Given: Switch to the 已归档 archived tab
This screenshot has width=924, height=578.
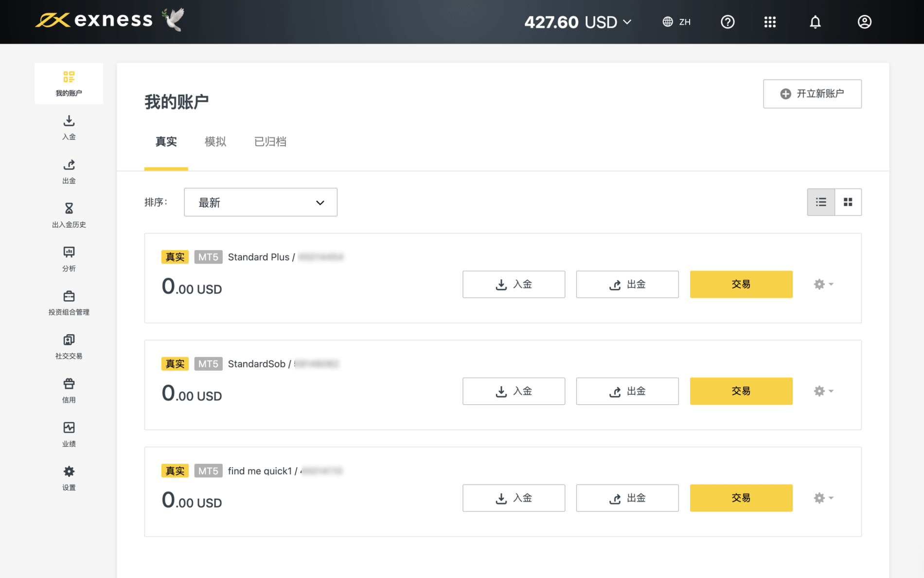Looking at the screenshot, I should [270, 142].
